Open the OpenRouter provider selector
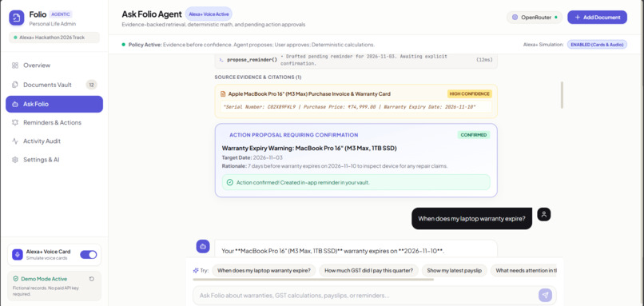The height and width of the screenshot is (306, 644). 535,18
